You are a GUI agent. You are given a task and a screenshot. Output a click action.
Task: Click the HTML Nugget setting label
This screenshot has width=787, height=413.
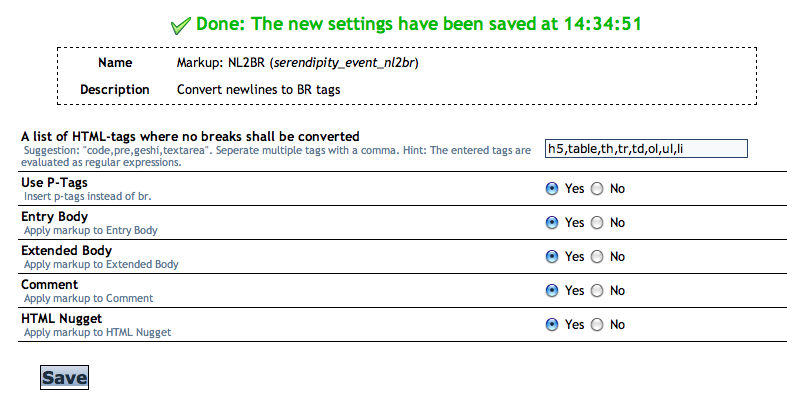[x=64, y=318]
